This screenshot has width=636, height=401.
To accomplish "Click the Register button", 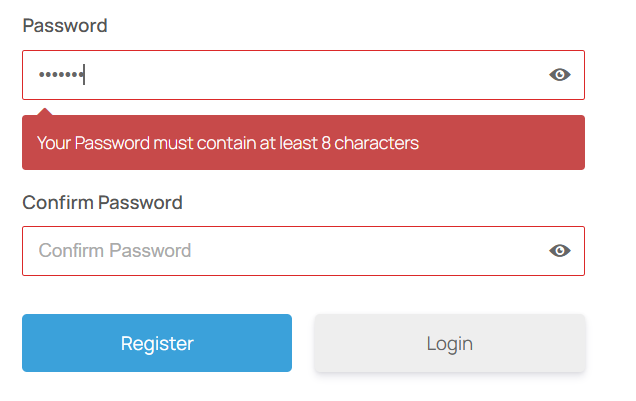I will coord(157,343).
